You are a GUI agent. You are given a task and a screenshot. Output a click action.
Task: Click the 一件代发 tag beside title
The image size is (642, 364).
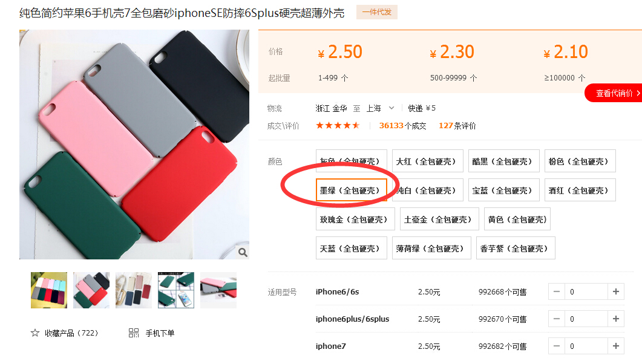[377, 12]
